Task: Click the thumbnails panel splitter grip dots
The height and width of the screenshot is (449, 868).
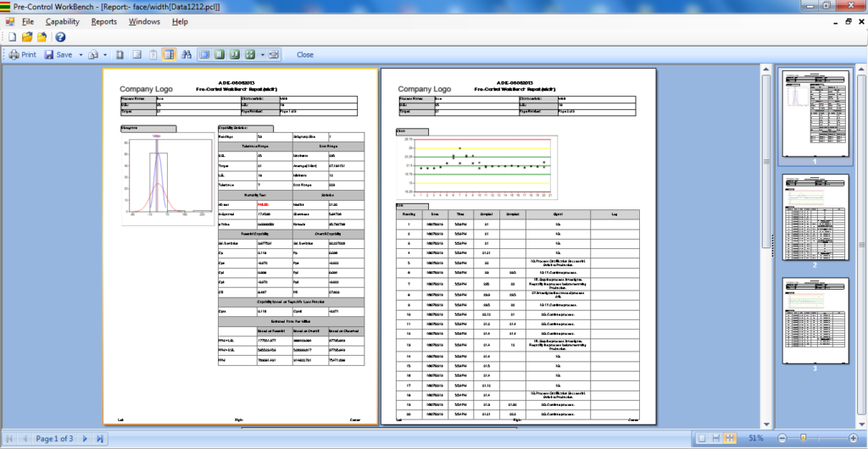Action: (x=773, y=246)
